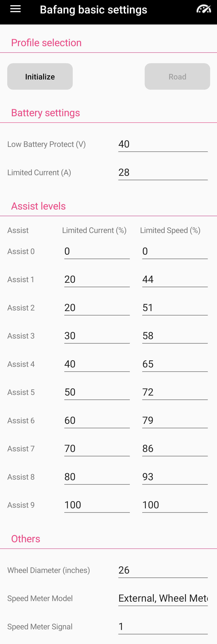217x644 pixels.
Task: Select Assist 5 limited speed field
Action: coord(175,392)
